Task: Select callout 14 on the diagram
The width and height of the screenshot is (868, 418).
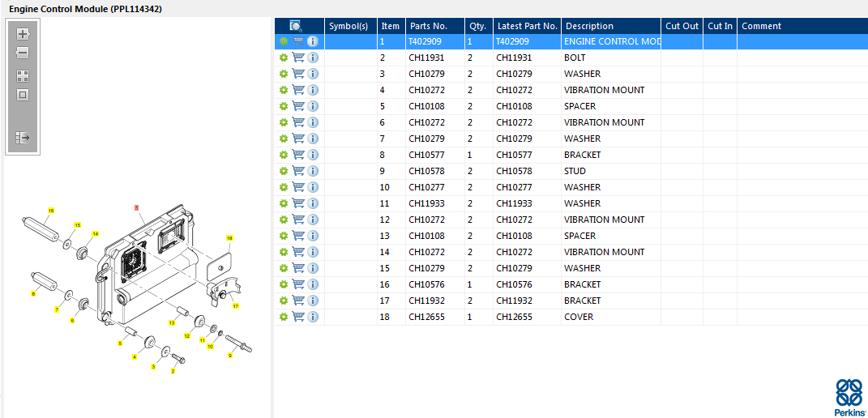Action: 95,234
